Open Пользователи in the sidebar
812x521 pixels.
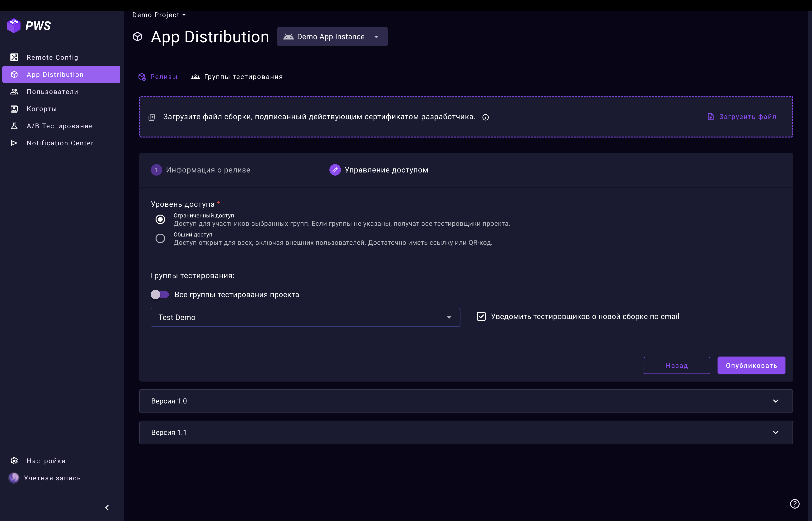(x=52, y=92)
